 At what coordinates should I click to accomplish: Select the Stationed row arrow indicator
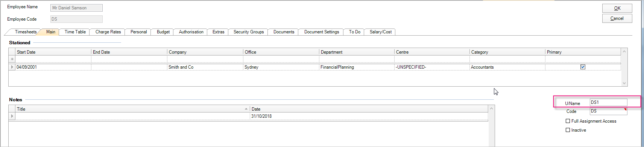pos(12,67)
